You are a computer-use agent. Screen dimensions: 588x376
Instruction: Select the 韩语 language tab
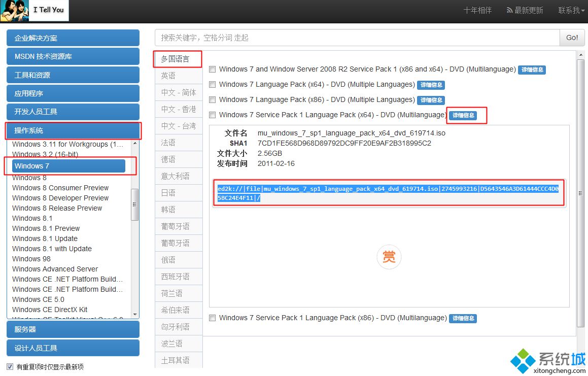179,210
